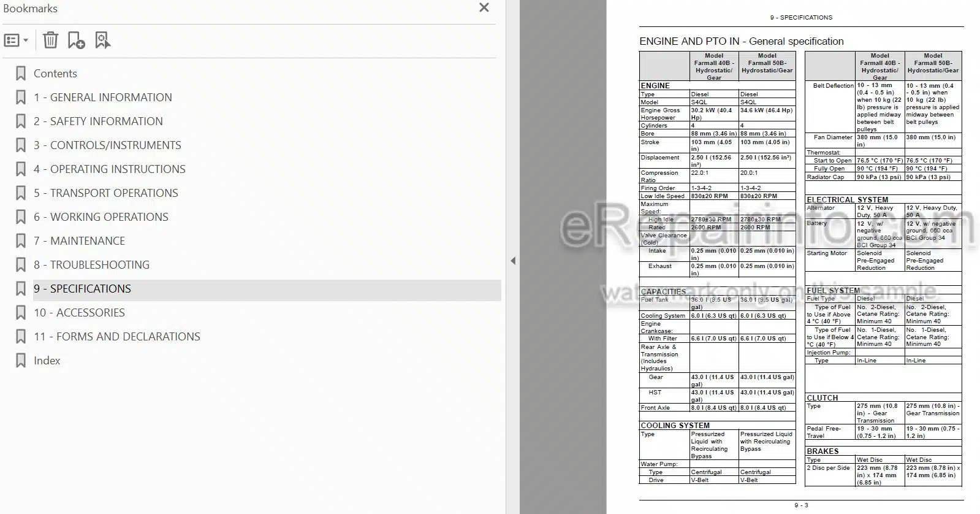This screenshot has width=980, height=514.
Task: Go to 2 - SAFETY INFORMATION bookmark
Action: [x=98, y=121]
